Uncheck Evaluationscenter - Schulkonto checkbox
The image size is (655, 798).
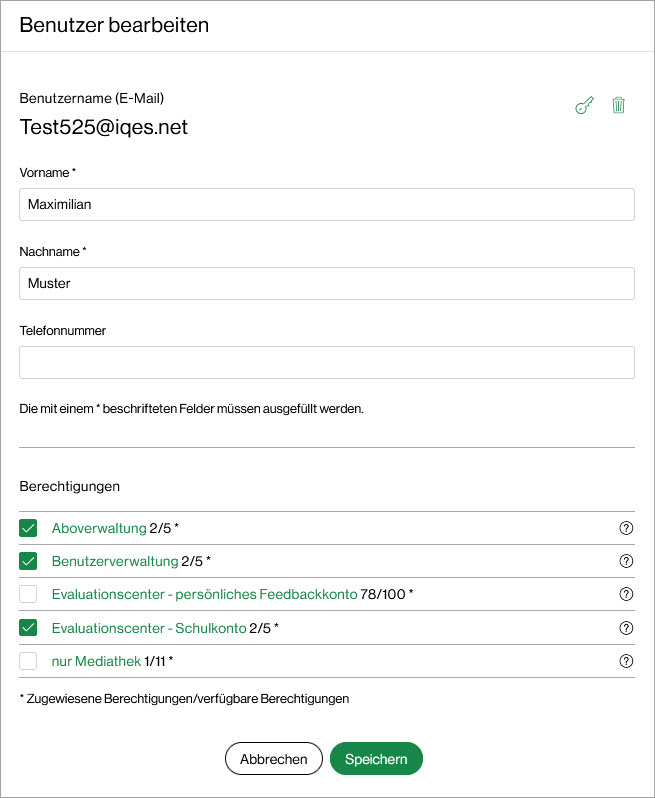[28, 628]
